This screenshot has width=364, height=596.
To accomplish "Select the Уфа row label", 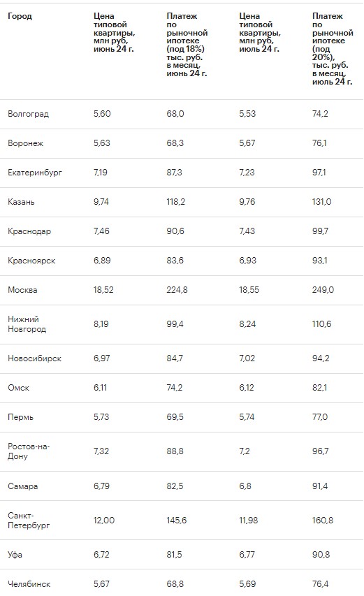I will coord(15,555).
